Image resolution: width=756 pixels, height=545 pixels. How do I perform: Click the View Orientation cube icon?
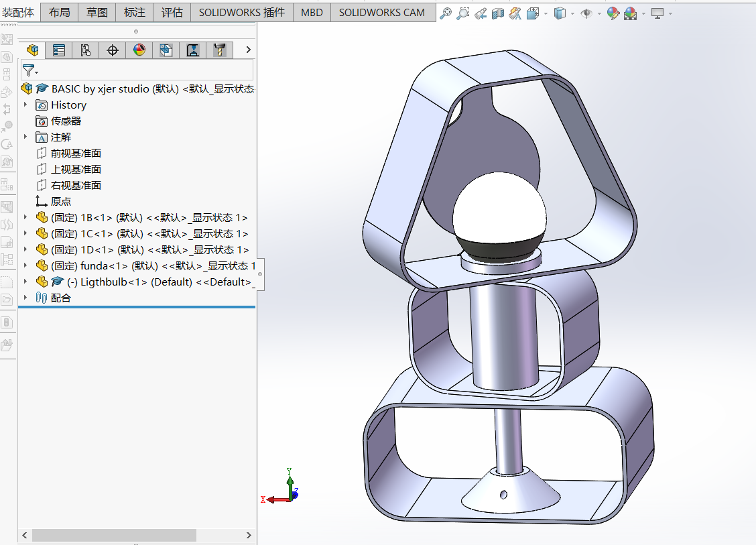click(533, 13)
